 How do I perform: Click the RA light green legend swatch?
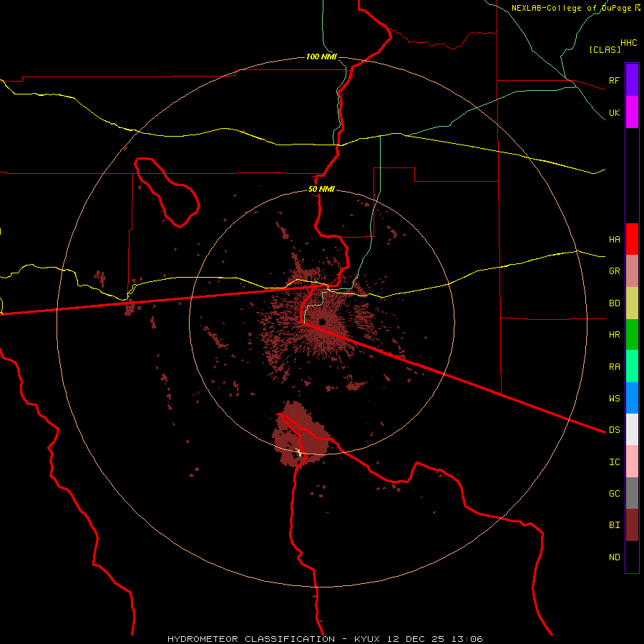click(632, 366)
